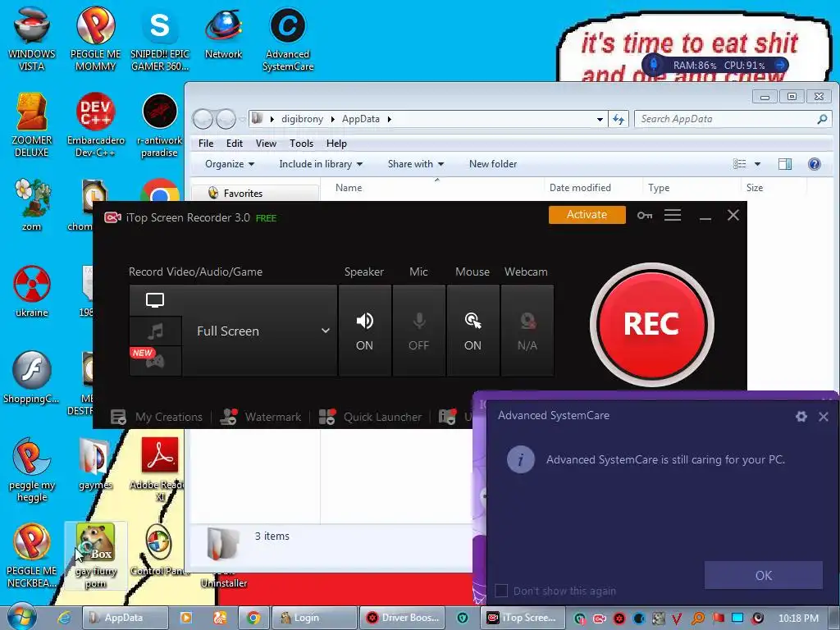Click the change view icon in Explorer
The width and height of the screenshot is (840, 630).
(x=739, y=164)
